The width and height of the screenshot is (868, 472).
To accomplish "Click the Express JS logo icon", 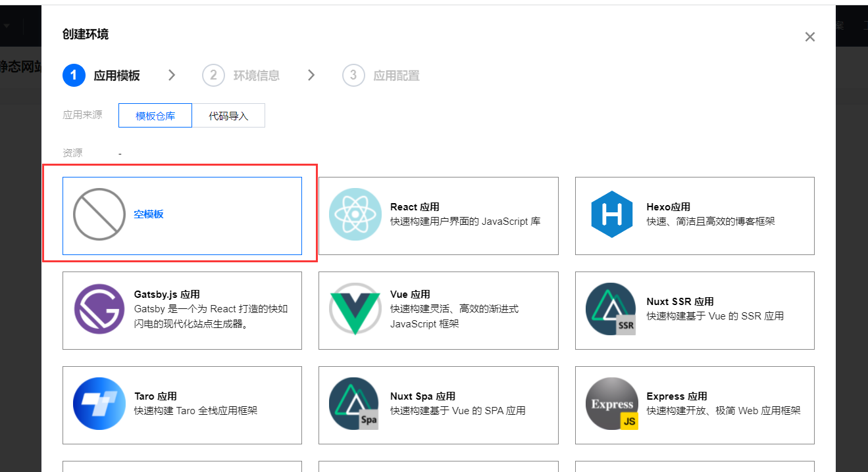I will [x=611, y=403].
